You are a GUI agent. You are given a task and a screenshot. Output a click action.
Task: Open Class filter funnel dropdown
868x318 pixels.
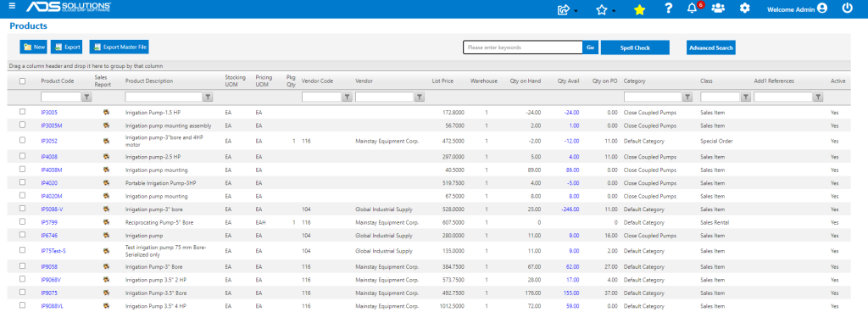[746, 97]
